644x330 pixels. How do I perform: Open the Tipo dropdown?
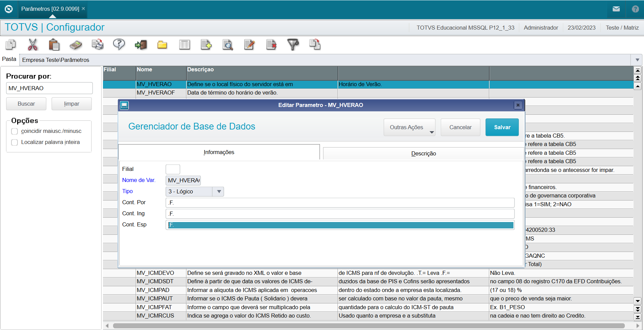pos(219,191)
